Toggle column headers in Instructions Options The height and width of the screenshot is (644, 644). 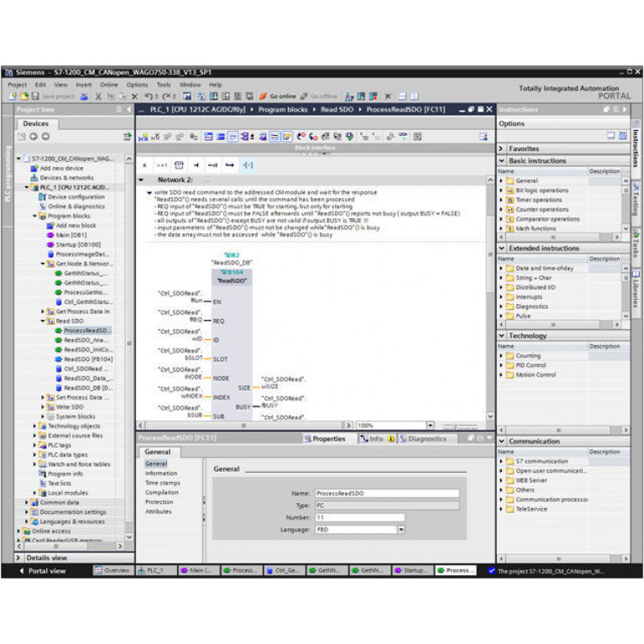tap(623, 135)
